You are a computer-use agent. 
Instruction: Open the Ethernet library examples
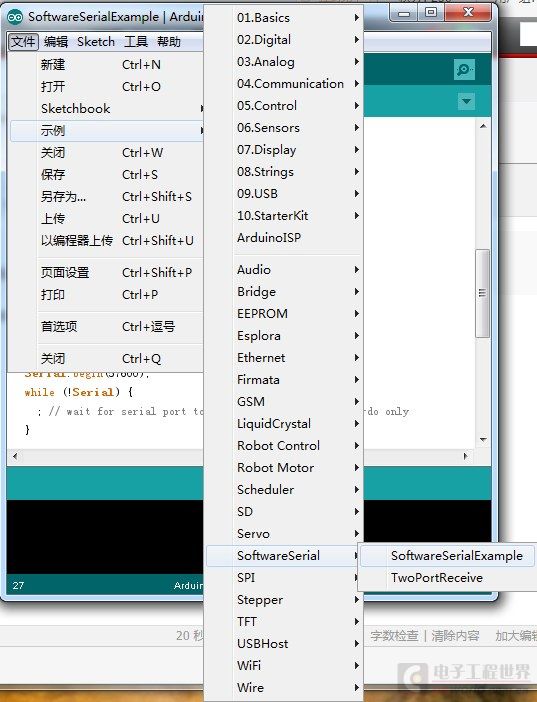click(x=284, y=357)
